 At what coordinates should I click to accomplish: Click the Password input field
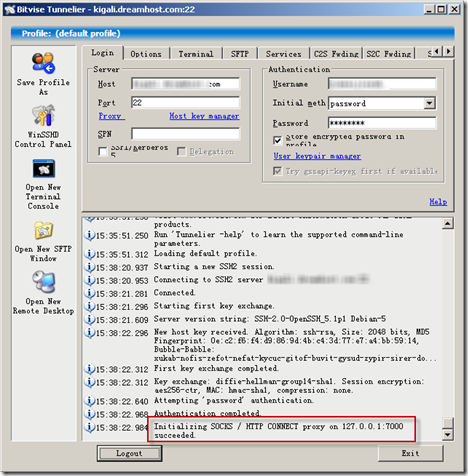tap(382, 123)
